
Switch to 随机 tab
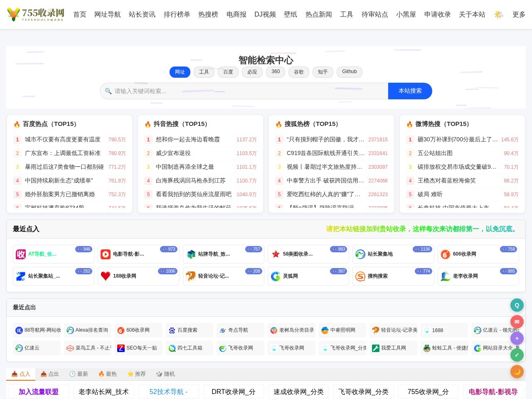(x=165, y=374)
